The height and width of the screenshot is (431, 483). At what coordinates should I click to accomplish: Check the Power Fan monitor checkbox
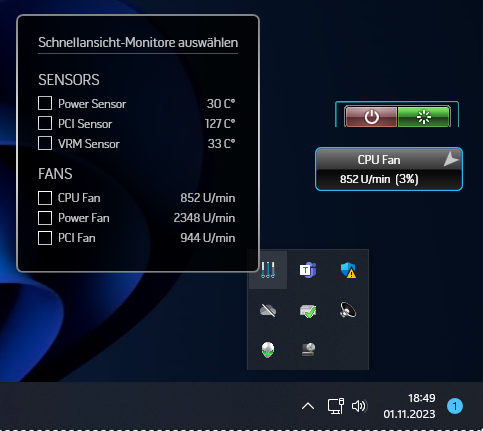pos(45,218)
